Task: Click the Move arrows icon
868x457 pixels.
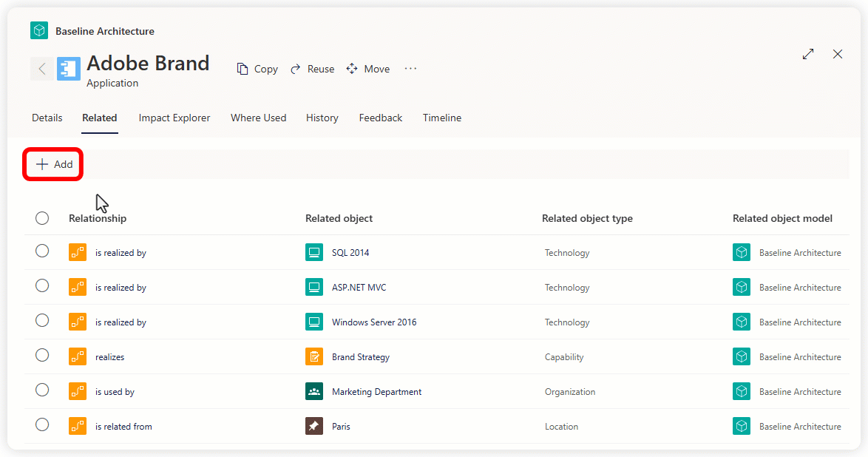Action: tap(351, 69)
